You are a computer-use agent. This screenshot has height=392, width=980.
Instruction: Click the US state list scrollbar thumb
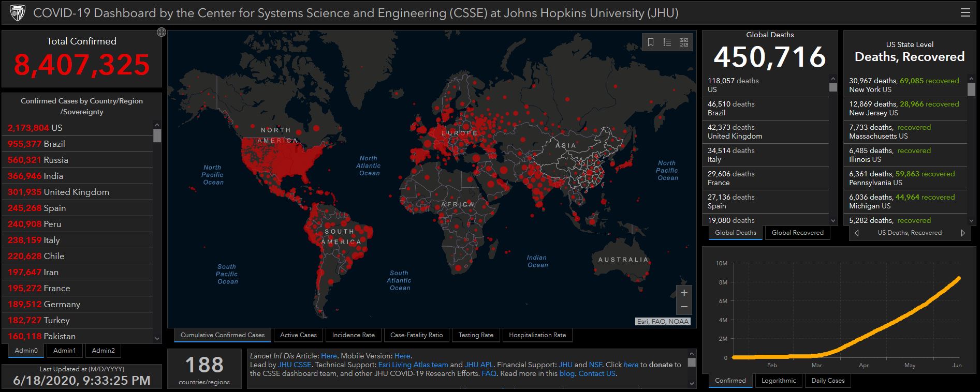[x=971, y=89]
